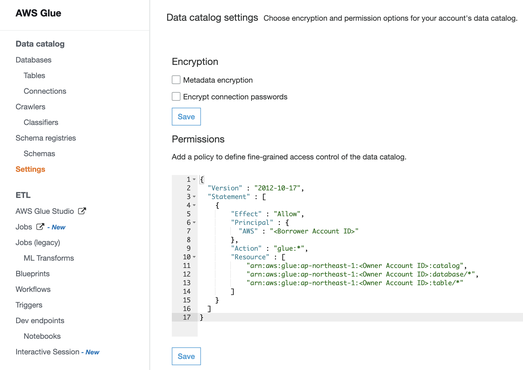523x370 pixels.
Task: Click the external link icon next to Jobs
Action: 40,227
